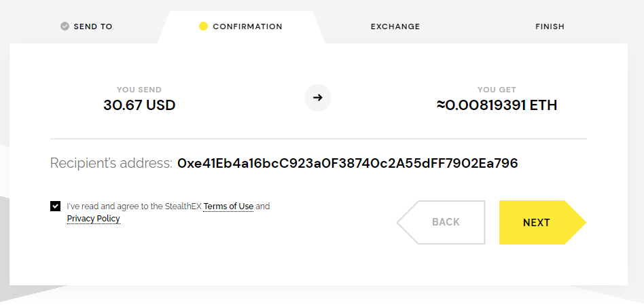Open the Privacy Policy link
This screenshot has width=644, height=307.
94,218
